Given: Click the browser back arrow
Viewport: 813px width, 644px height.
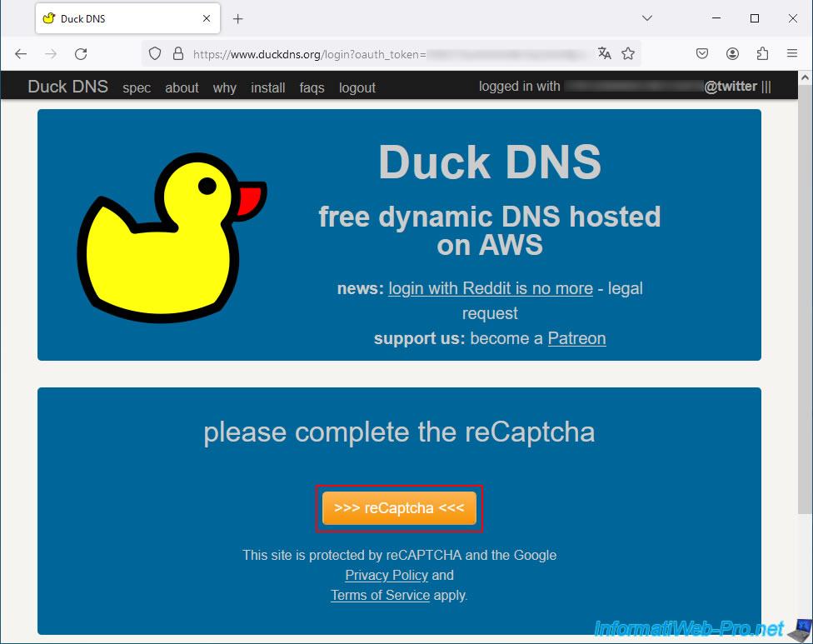Looking at the screenshot, I should click(21, 53).
